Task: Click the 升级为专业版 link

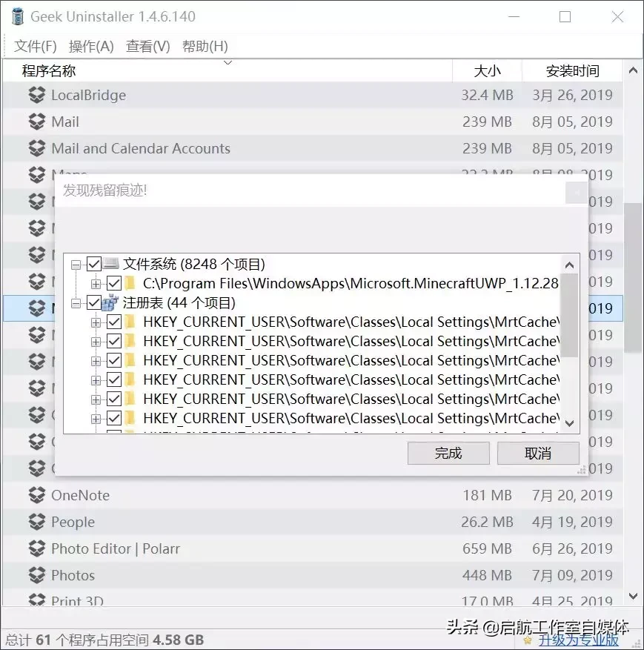Action: [578, 640]
